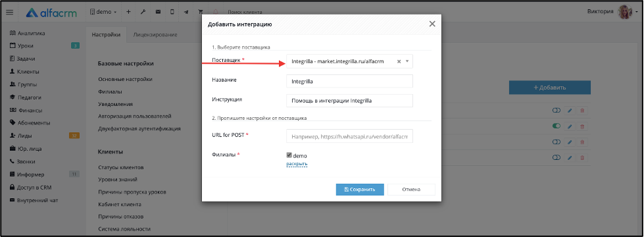
Task: Open the wrench settings icon
Action: coord(143,12)
